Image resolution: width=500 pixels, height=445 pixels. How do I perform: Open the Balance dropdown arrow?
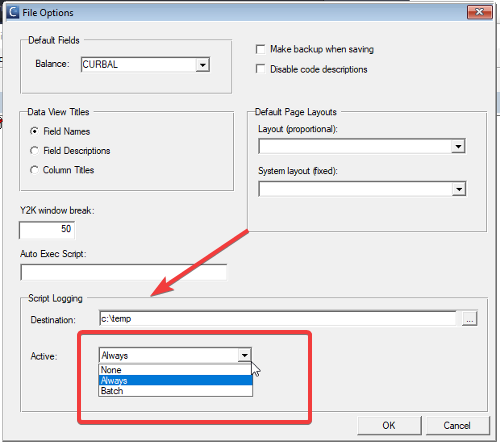(202, 65)
